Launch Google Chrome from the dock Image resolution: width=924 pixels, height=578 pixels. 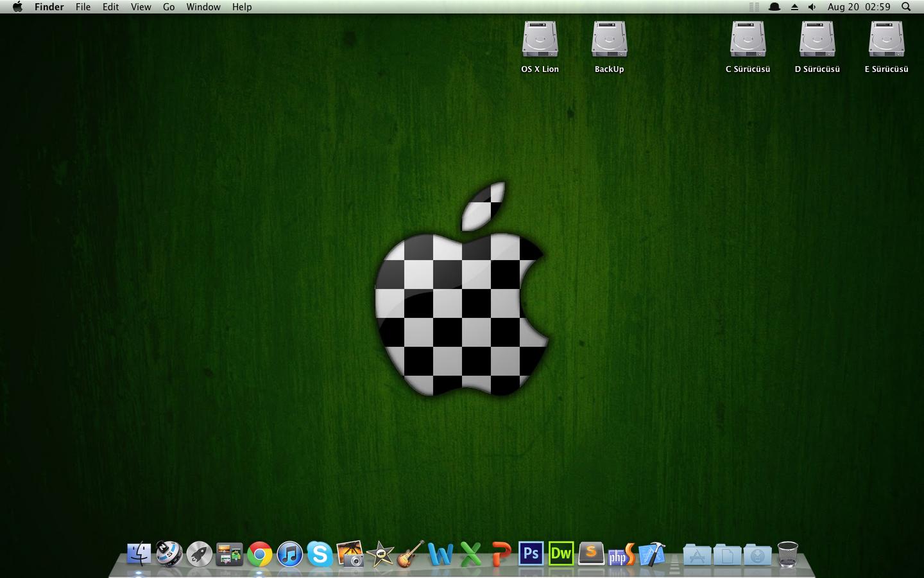260,554
